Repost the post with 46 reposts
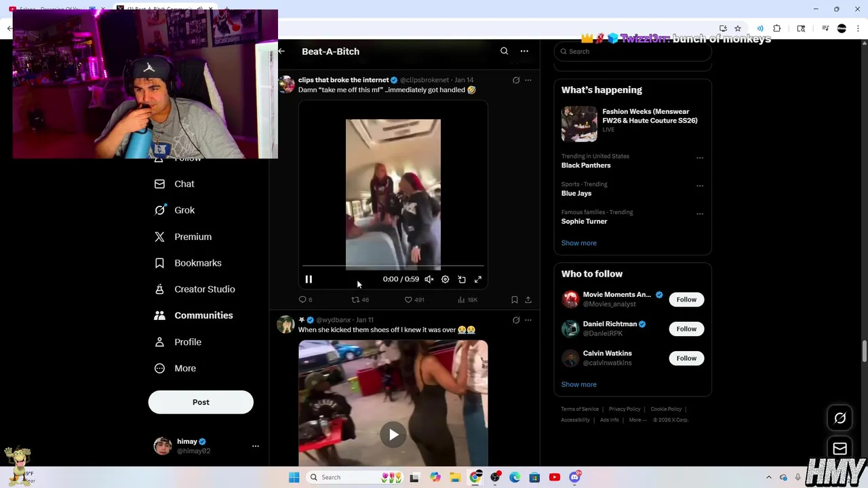Image resolution: width=868 pixels, height=488 pixels. click(x=360, y=300)
